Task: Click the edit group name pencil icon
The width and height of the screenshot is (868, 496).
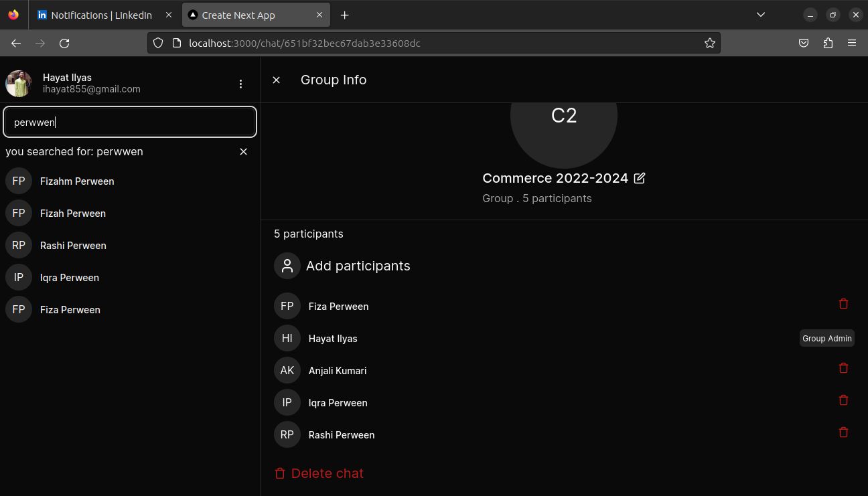Action: click(640, 178)
